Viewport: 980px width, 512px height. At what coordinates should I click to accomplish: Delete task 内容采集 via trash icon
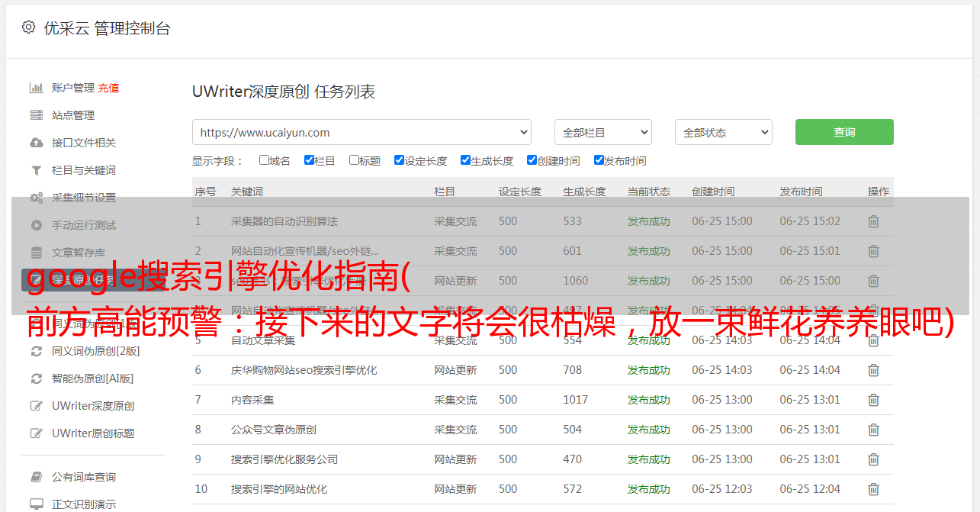(x=873, y=400)
